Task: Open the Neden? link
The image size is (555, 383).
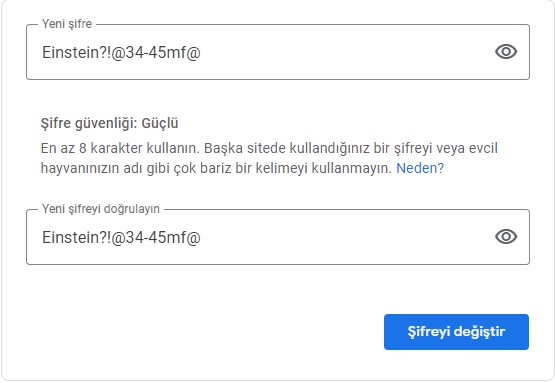Action: [420, 168]
